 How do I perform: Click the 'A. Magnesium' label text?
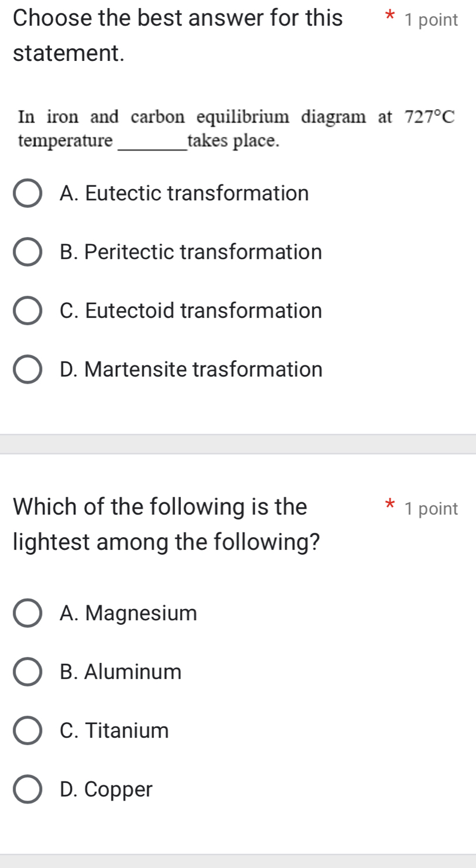tap(128, 613)
